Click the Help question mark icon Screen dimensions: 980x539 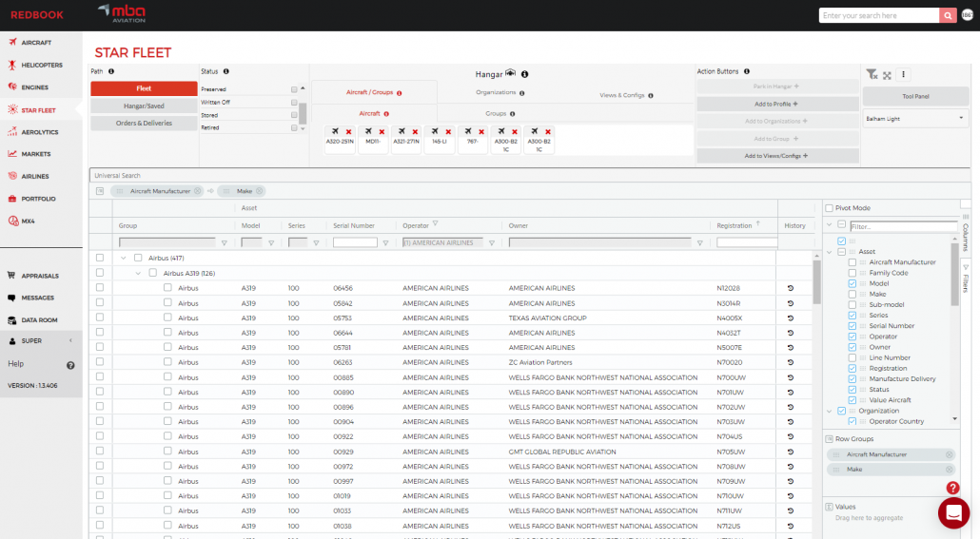(70, 365)
